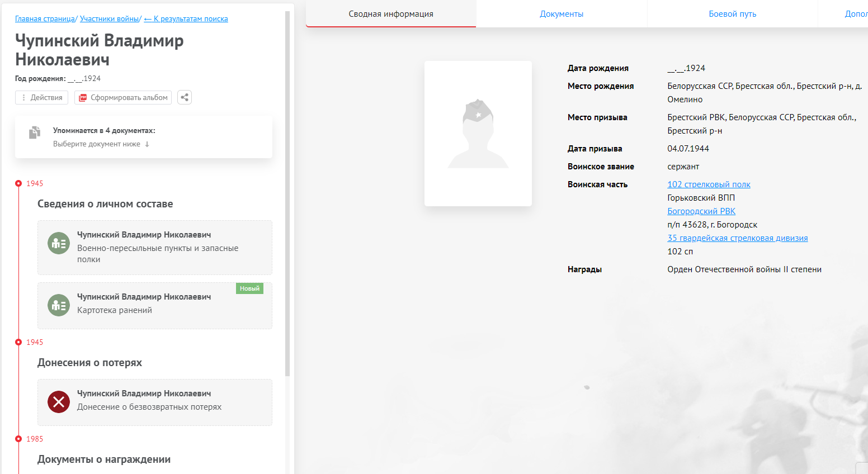
Task: Click the first 1945 timeline marker
Action: pyautogui.click(x=18, y=183)
